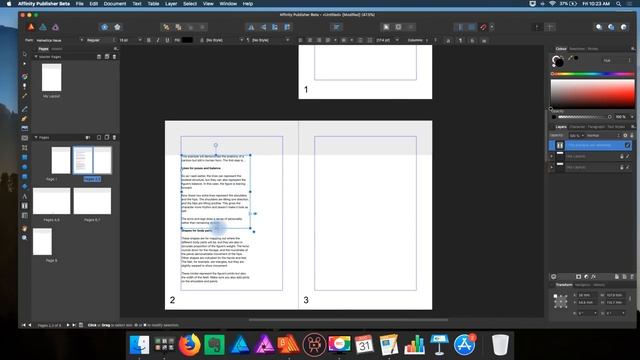Open the Document menu
Screen dimensions: 640x360
[115, 4]
